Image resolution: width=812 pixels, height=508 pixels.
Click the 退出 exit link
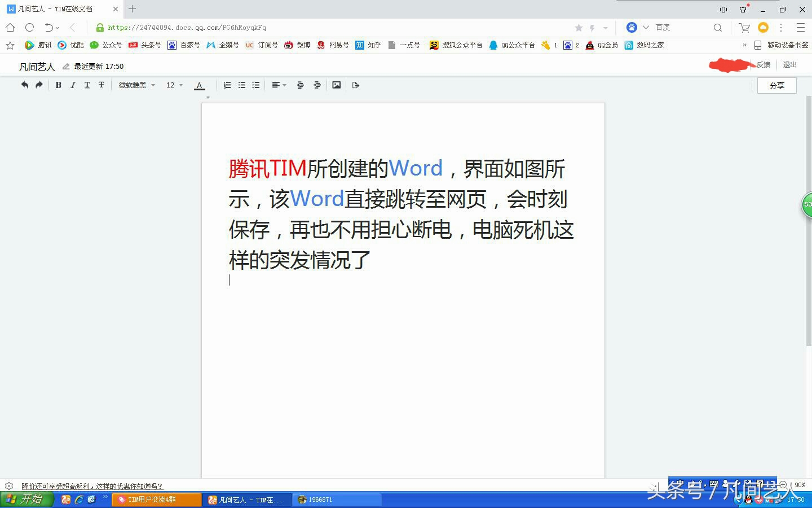[789, 65]
